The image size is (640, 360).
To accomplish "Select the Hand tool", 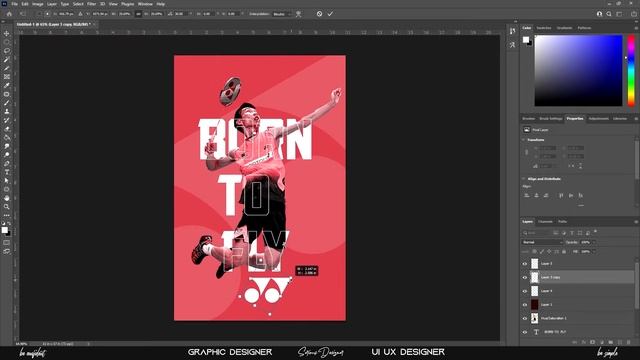I will 7,198.
